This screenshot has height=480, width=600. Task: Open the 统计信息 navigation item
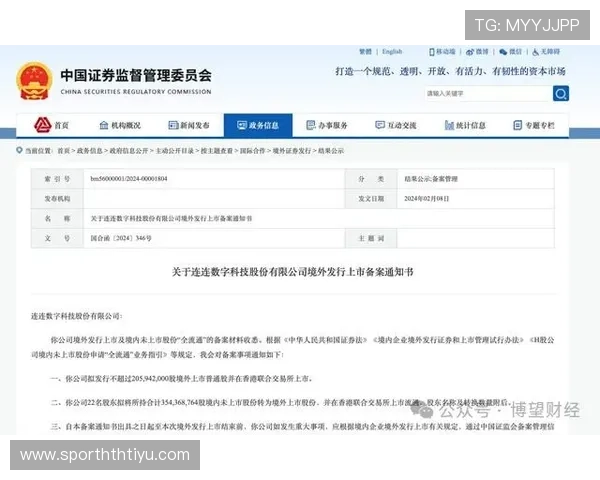point(465,125)
